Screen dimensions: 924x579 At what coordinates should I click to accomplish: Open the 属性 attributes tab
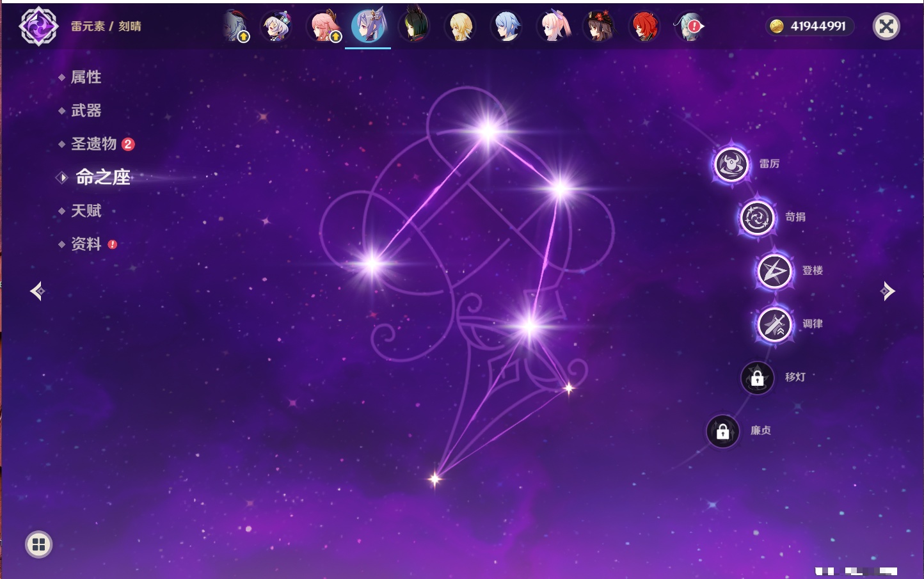click(x=86, y=77)
